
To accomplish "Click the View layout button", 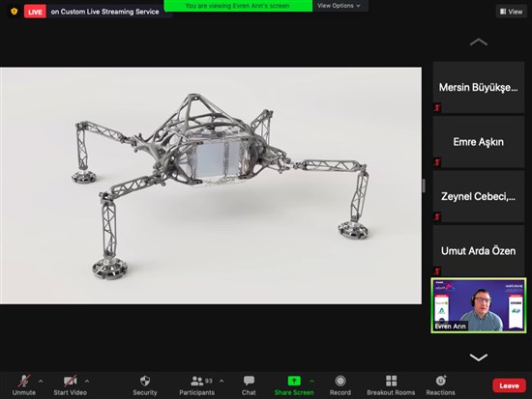I will coord(512,12).
